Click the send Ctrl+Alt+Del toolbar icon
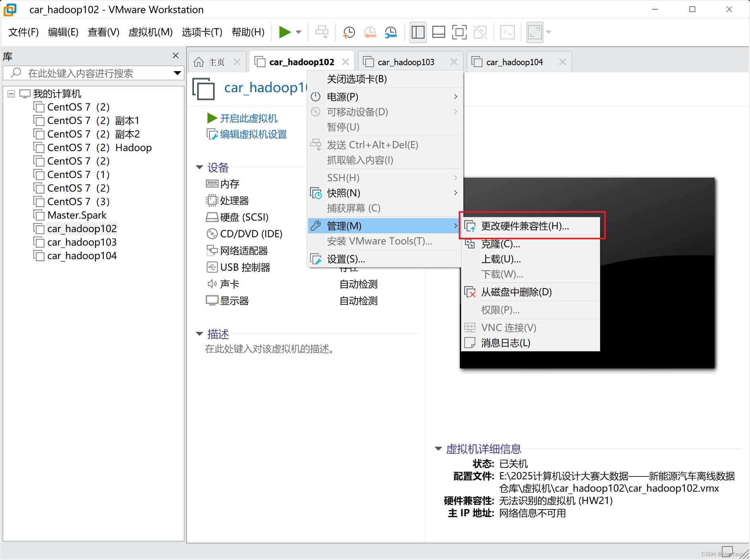Image resolution: width=750 pixels, height=560 pixels. [x=322, y=32]
